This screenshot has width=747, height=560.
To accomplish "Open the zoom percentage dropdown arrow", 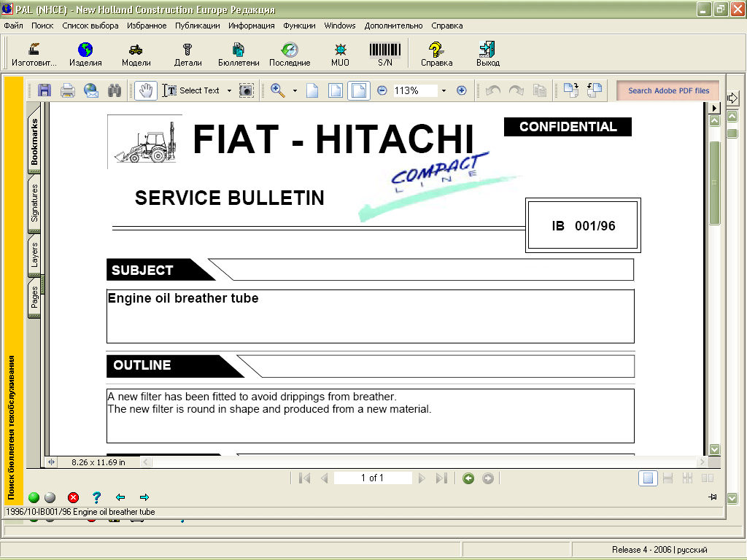I will 444,90.
